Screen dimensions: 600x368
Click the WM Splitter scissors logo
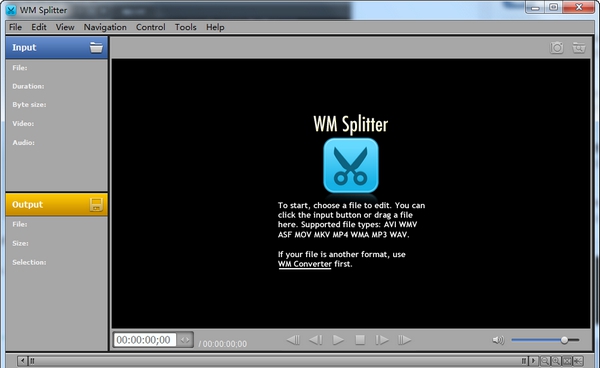[x=351, y=165]
